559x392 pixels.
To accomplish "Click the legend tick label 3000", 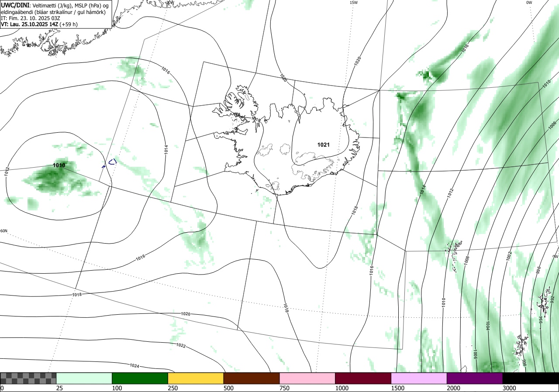I will coord(509,388).
